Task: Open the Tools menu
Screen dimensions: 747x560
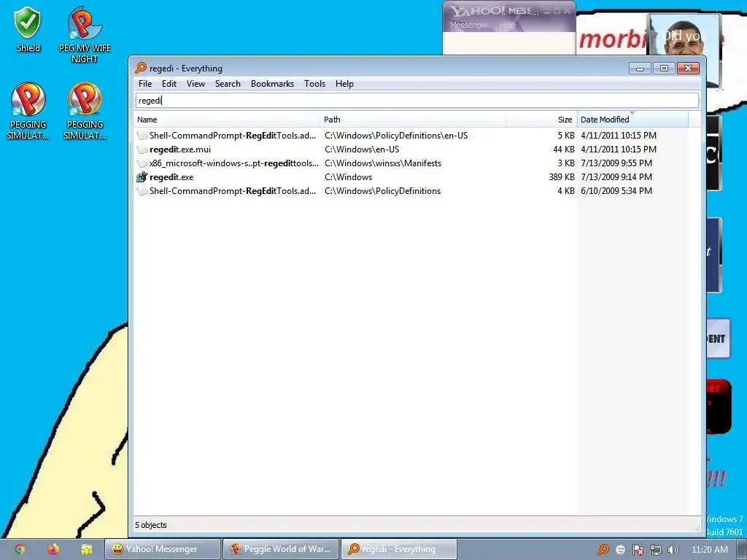Action: click(314, 84)
